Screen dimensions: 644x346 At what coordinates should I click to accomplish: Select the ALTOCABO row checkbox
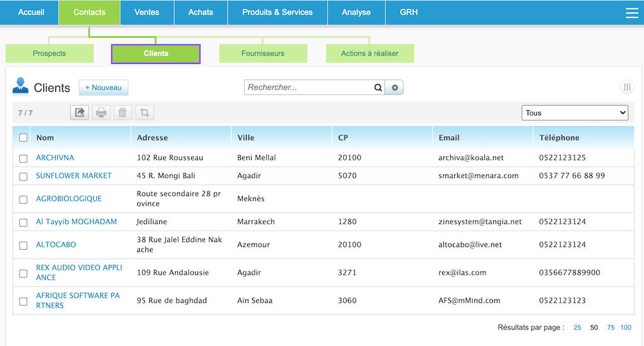(23, 245)
